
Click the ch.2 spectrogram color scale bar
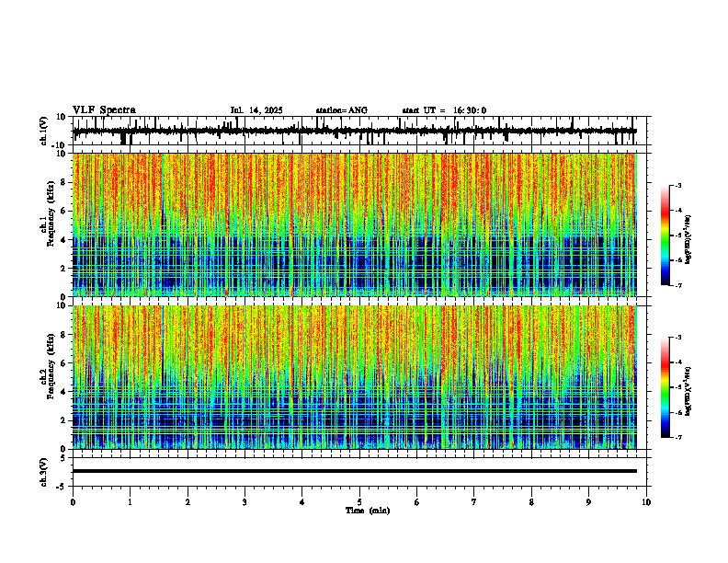[665, 387]
